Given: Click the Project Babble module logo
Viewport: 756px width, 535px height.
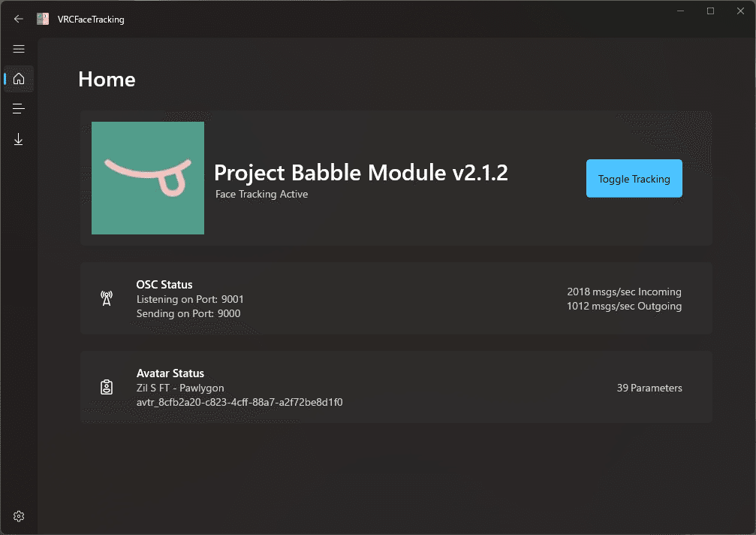Looking at the screenshot, I should tap(147, 178).
